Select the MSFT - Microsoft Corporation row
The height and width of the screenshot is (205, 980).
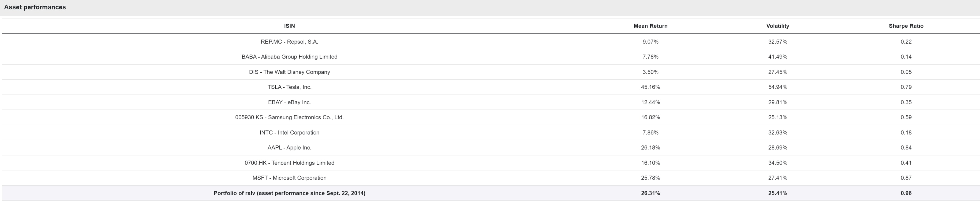(x=491, y=178)
